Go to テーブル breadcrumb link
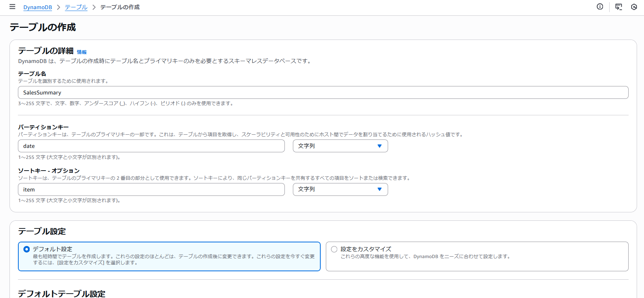The image size is (644, 298). (x=76, y=7)
